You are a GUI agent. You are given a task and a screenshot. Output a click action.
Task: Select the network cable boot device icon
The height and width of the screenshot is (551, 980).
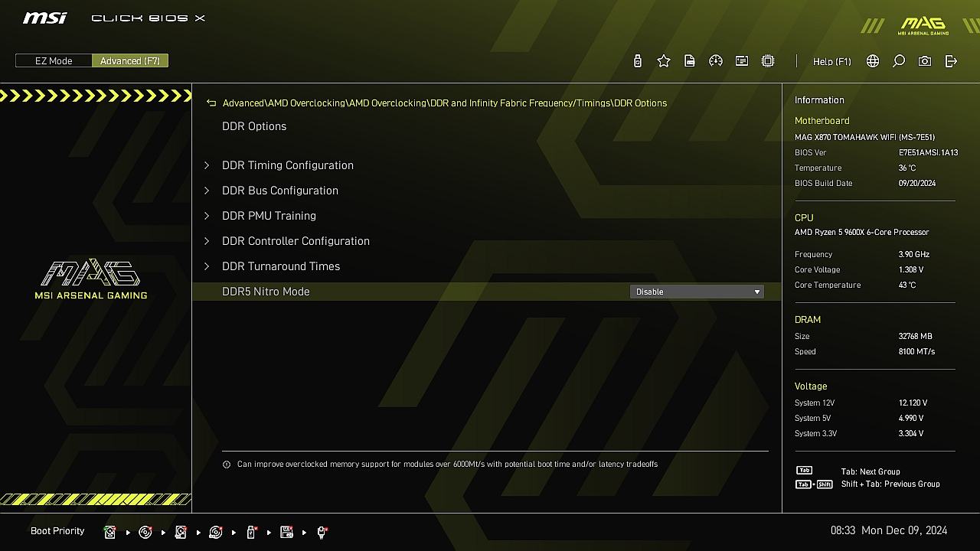click(322, 532)
